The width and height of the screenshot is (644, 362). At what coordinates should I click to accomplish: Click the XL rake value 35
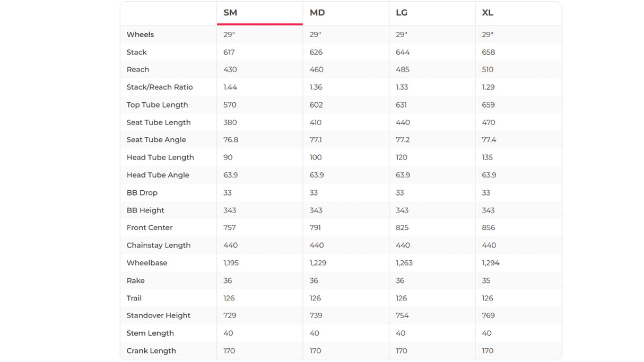click(486, 280)
